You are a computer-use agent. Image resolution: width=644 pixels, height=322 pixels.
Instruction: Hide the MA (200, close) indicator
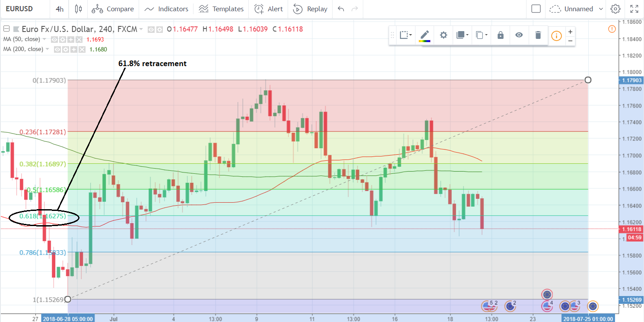click(57, 49)
